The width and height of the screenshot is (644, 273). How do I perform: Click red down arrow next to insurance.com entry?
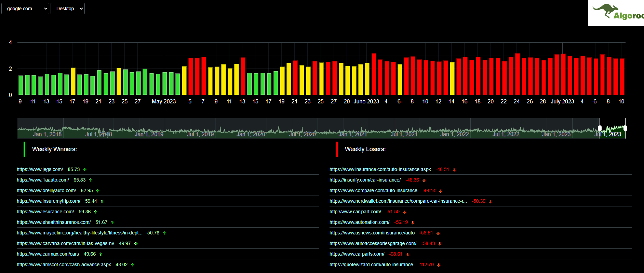454,170
